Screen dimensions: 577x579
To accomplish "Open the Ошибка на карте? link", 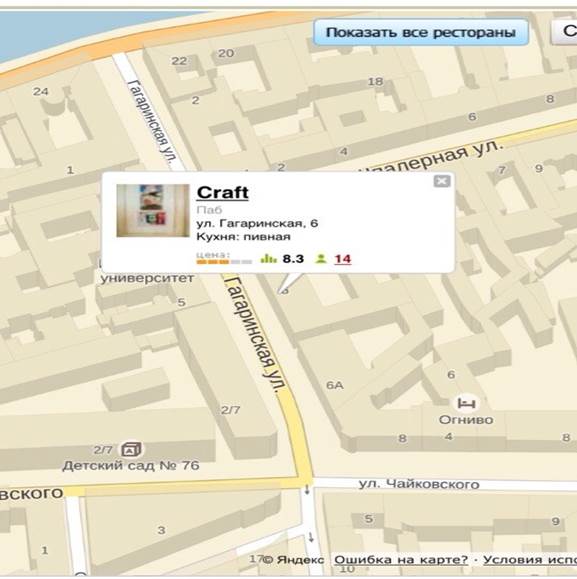I will [x=401, y=560].
